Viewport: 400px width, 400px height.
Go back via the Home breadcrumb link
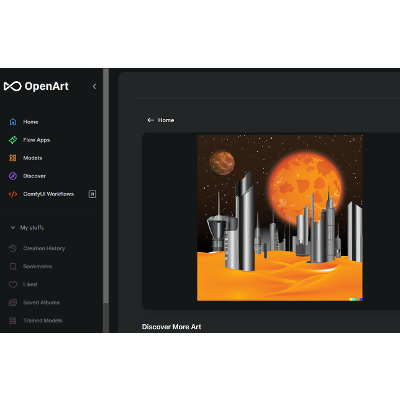pos(166,120)
